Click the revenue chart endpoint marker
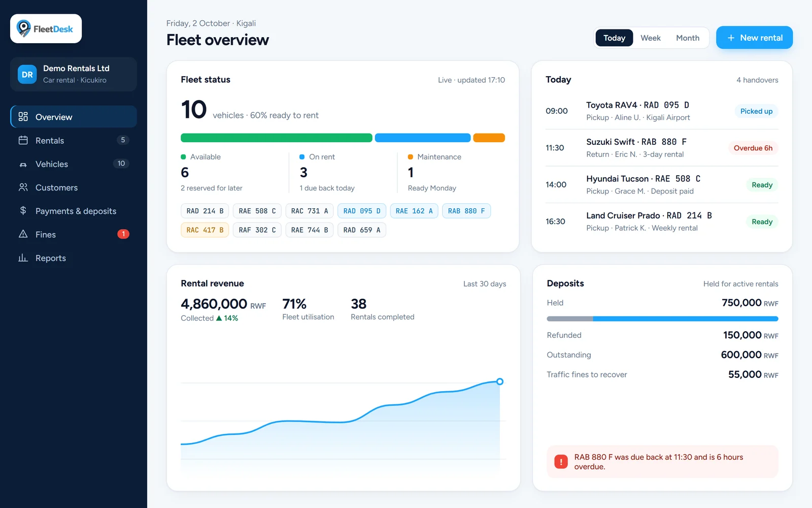The width and height of the screenshot is (812, 508). coord(500,382)
